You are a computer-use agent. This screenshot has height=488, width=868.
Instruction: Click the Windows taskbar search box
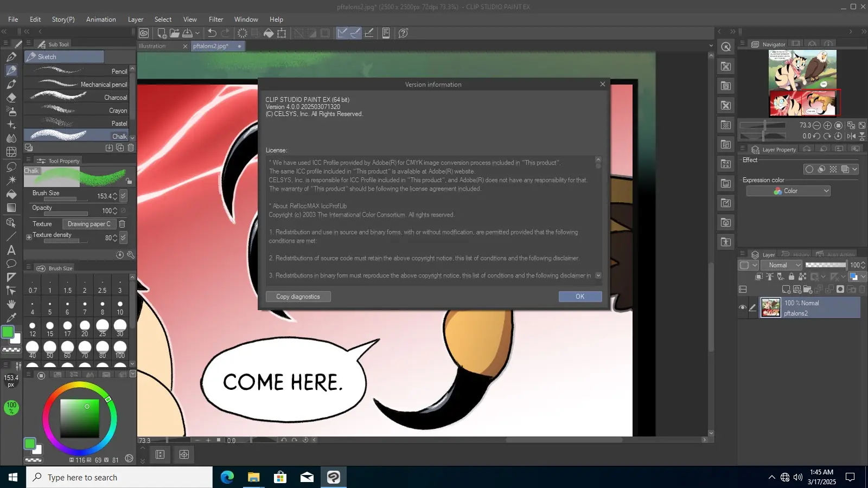[119, 477]
